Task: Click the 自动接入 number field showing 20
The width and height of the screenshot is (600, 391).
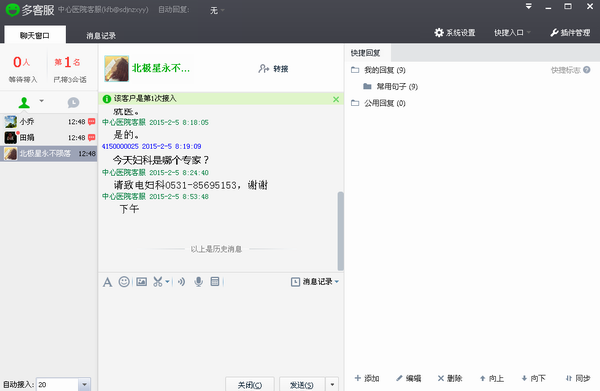Action: pyautogui.click(x=57, y=384)
